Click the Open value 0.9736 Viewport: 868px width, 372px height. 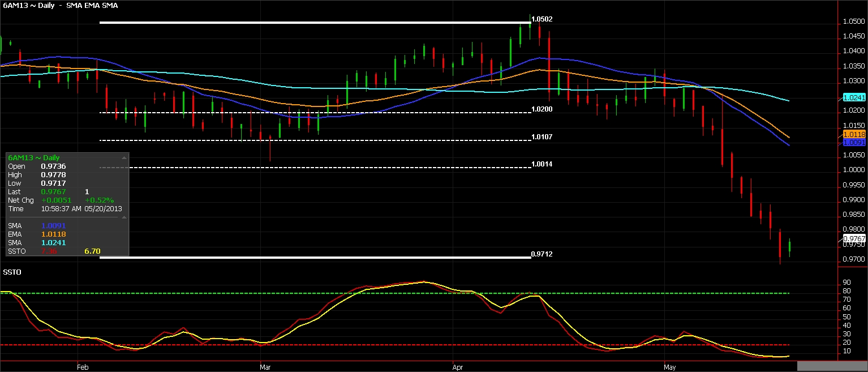[x=53, y=166]
